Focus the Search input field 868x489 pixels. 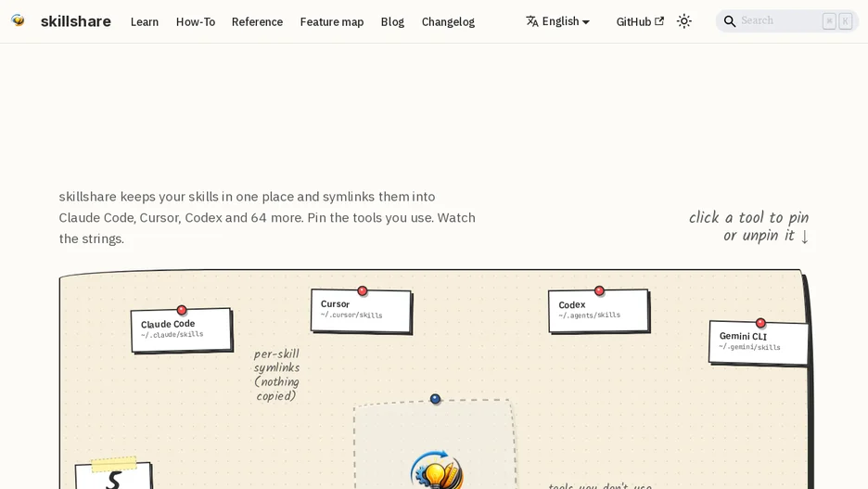point(787,21)
